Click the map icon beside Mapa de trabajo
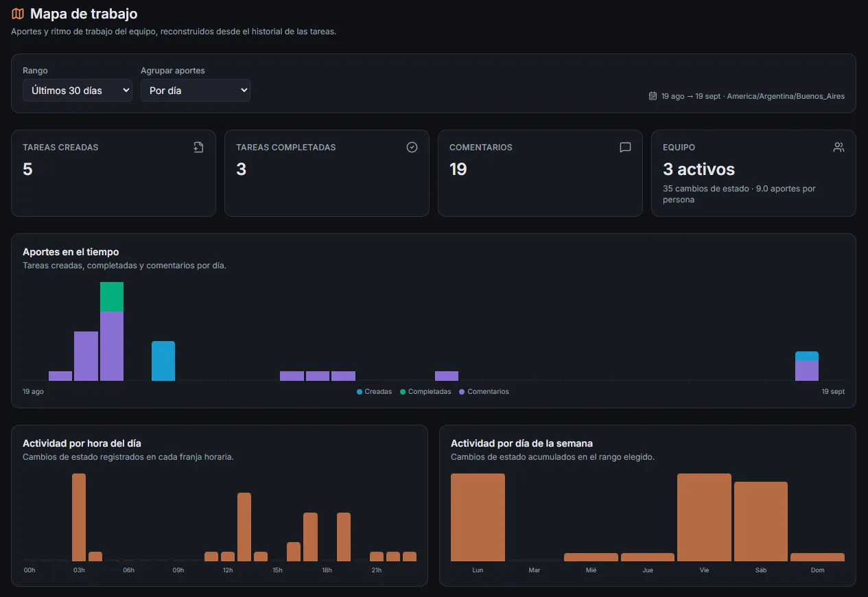Screen dimensions: 868x597 click(x=18, y=14)
